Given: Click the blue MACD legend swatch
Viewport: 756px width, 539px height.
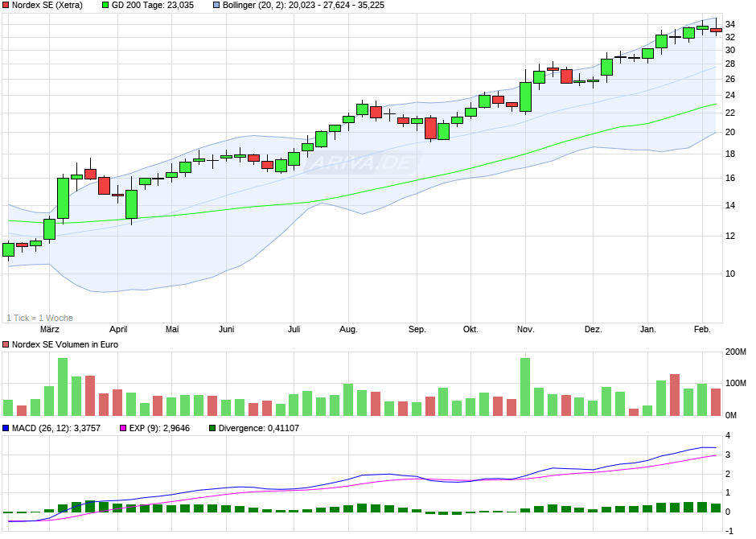Looking at the screenshot, I should click(x=6, y=428).
